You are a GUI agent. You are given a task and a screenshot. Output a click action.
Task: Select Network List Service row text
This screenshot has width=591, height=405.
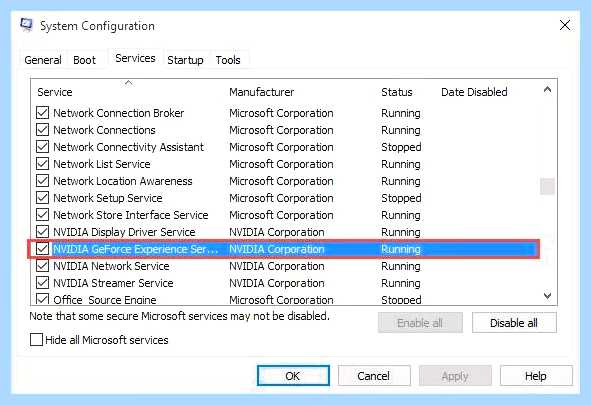pos(101,164)
